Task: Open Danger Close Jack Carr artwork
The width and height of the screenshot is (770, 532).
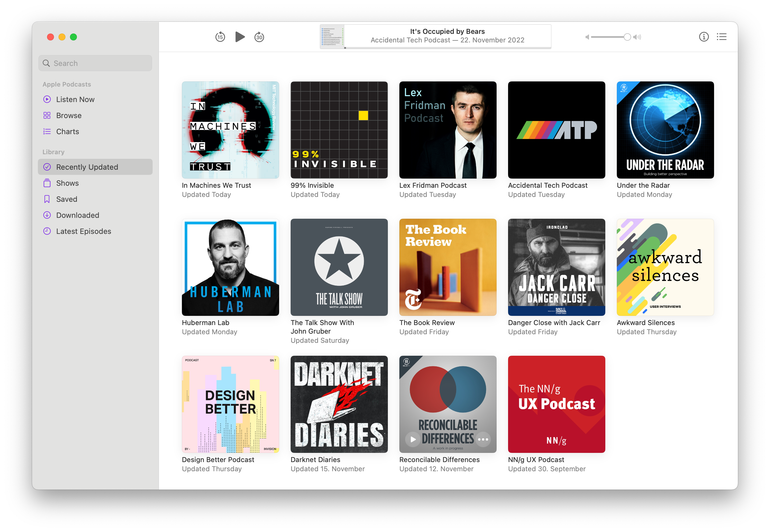Action: coord(557,267)
